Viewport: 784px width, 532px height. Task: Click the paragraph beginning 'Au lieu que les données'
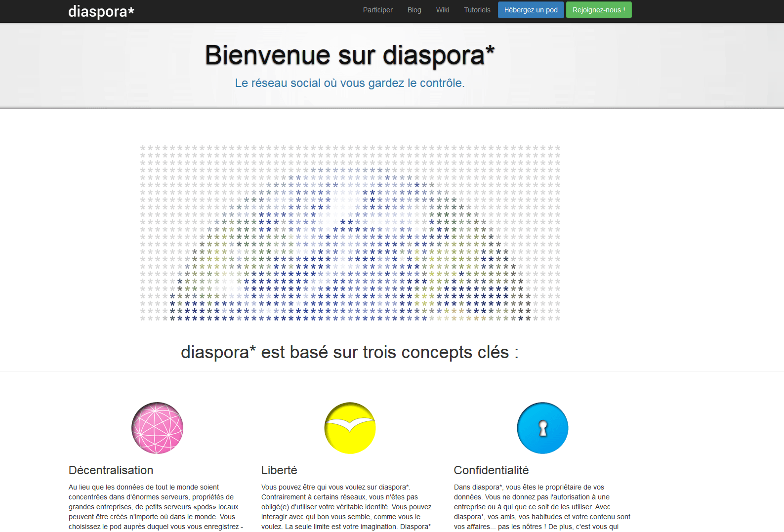(x=157, y=507)
